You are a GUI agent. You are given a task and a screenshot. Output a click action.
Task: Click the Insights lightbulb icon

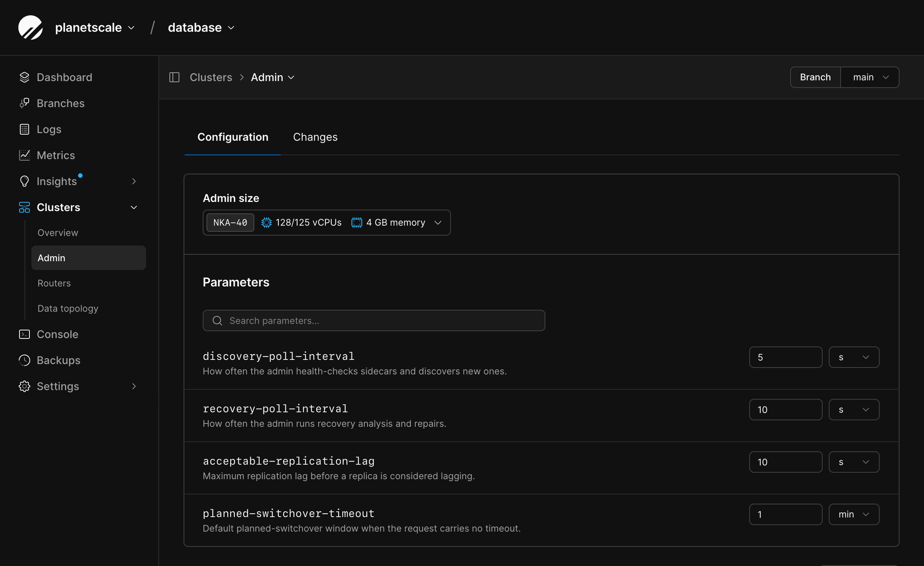(24, 181)
